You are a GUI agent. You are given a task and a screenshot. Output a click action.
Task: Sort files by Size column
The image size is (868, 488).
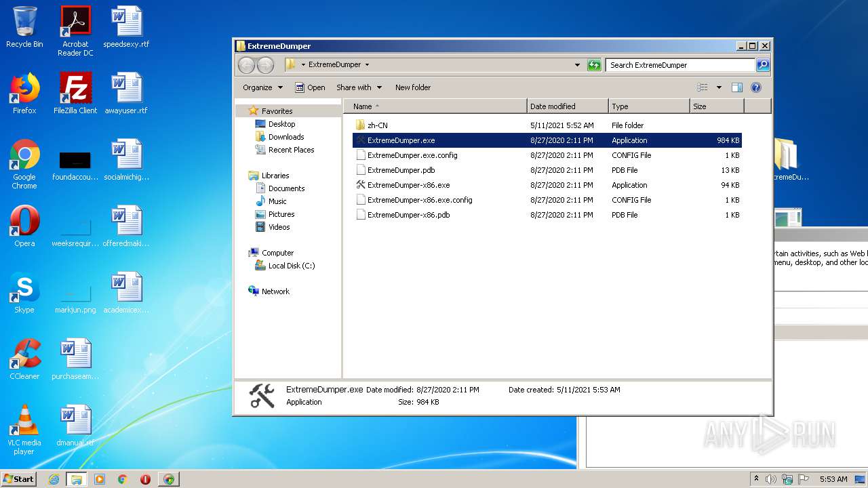(x=717, y=106)
